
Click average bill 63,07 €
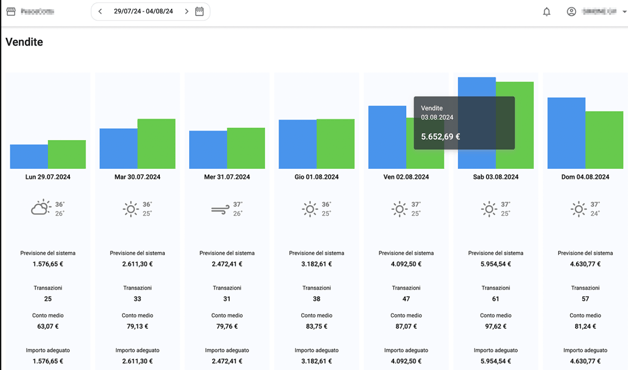[48, 326]
